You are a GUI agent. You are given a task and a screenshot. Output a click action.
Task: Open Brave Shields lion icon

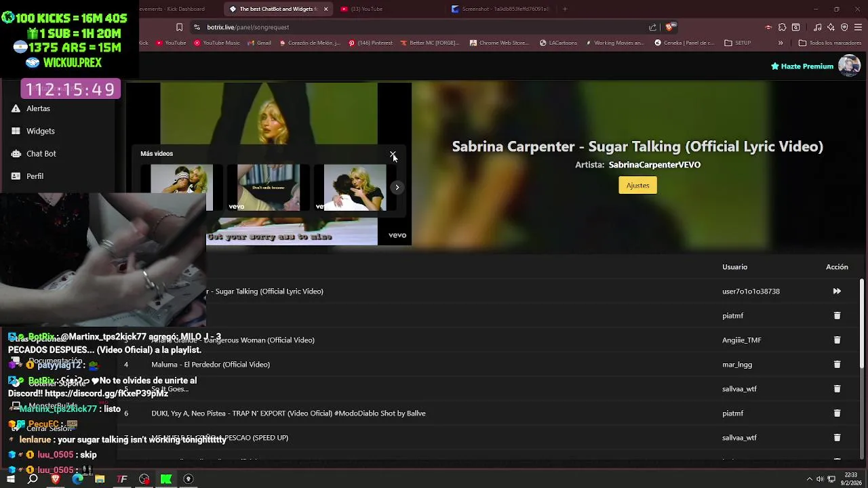click(669, 27)
